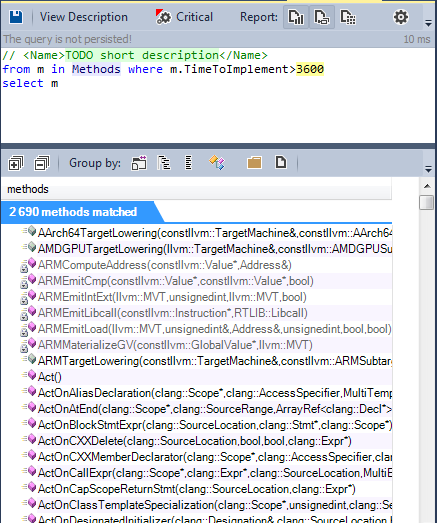Toggle the first Report chart option
The image size is (437, 523).
click(x=296, y=17)
